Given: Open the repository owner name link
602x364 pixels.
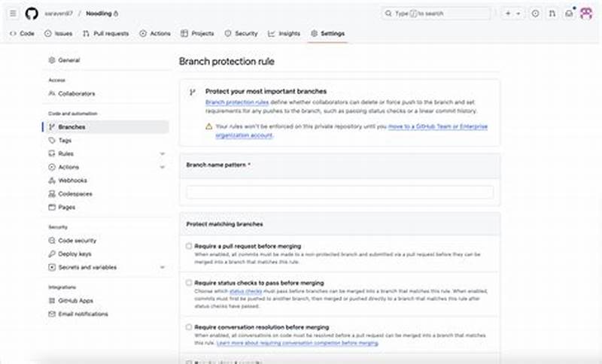Looking at the screenshot, I should (59, 14).
